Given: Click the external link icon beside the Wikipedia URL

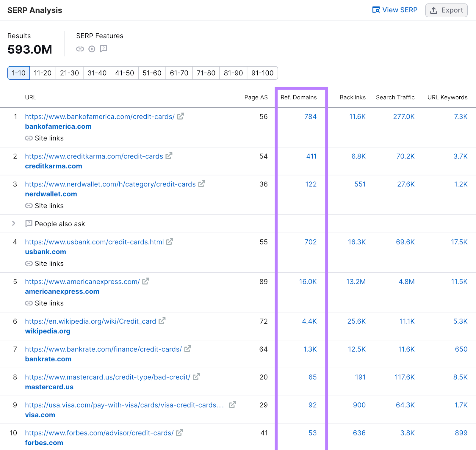Looking at the screenshot, I should coord(162,321).
